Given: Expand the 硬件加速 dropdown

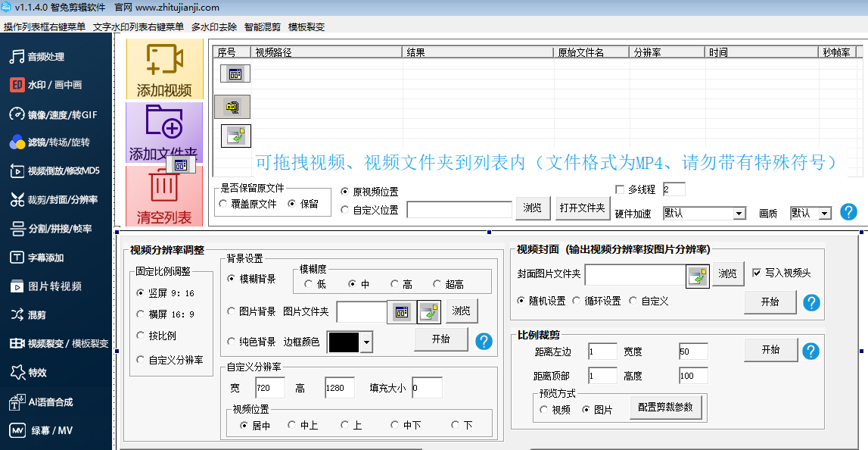Looking at the screenshot, I should point(739,214).
